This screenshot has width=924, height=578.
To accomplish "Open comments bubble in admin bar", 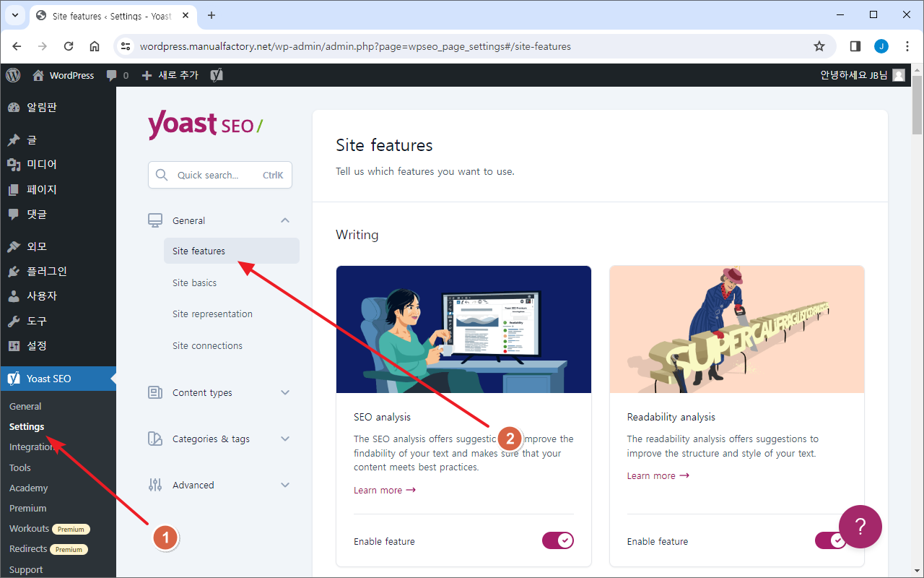I will coord(117,75).
